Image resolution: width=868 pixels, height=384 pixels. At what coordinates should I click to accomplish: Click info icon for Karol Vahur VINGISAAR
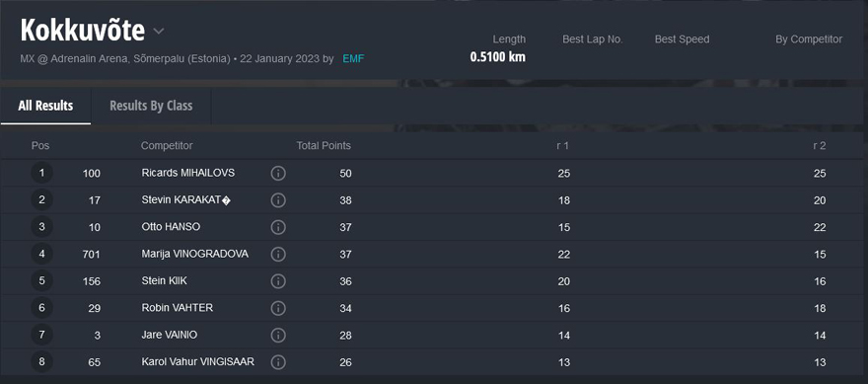point(278,362)
